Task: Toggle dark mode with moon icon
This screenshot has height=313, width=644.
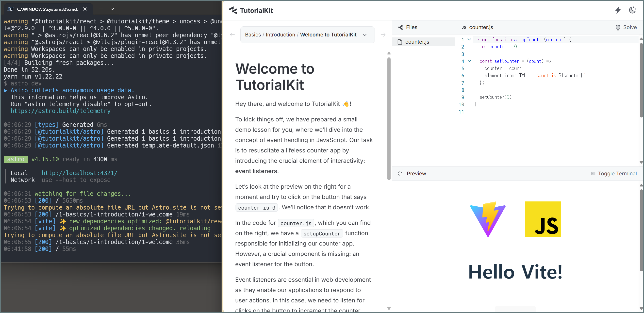Action: pos(632,10)
